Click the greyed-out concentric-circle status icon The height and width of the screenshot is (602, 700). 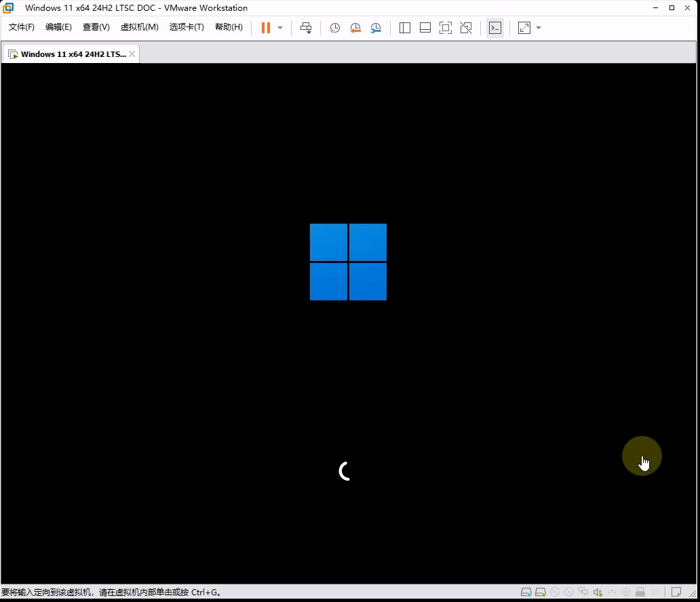point(626,593)
